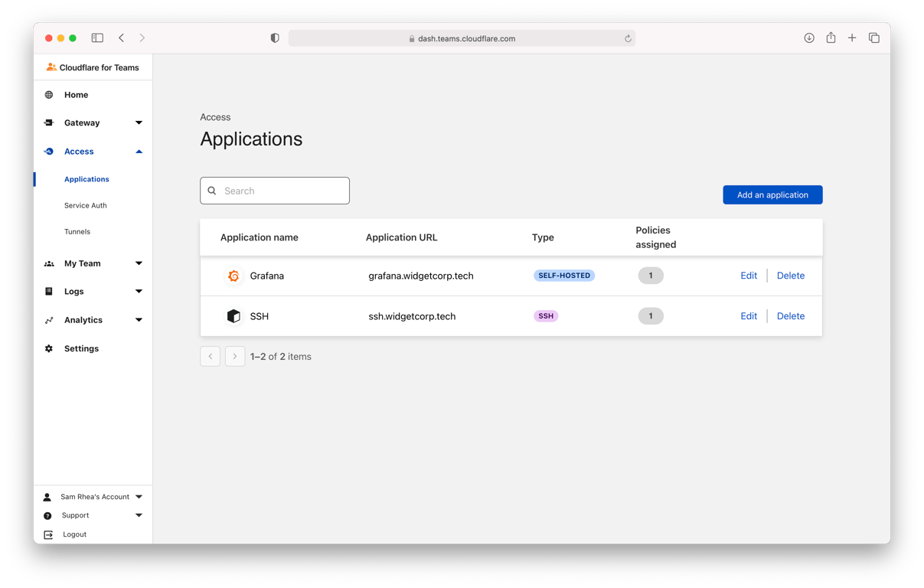This screenshot has width=924, height=588.
Task: Open Safari downloads icon
Action: click(x=809, y=38)
